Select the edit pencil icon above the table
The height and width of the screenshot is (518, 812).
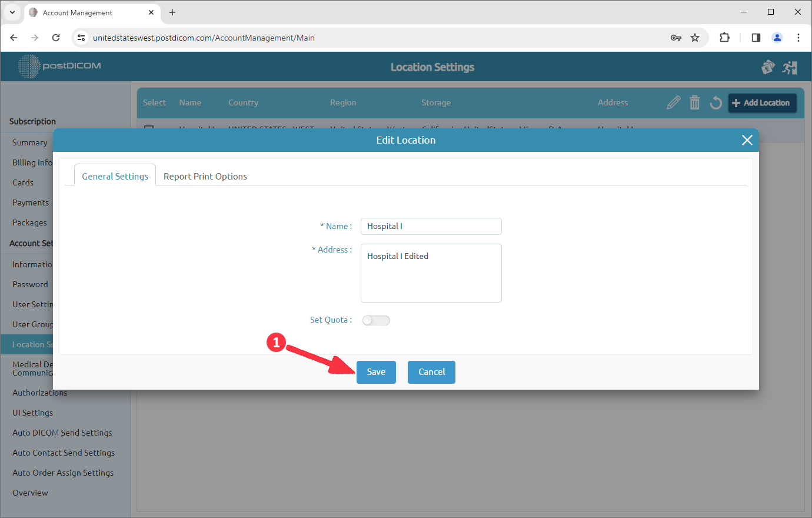(673, 102)
